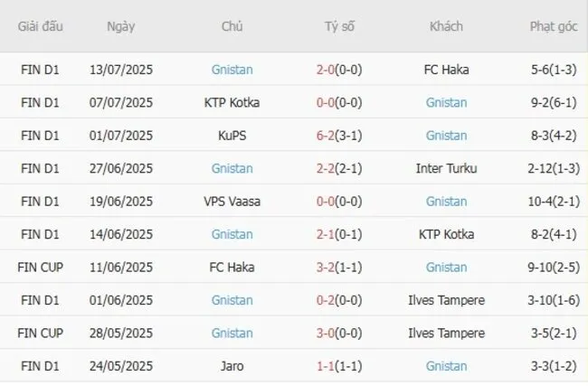Screen dimensions: 588x386
Task: Open KTP Kotka away team on 14/06/2025
Action: coord(446,234)
